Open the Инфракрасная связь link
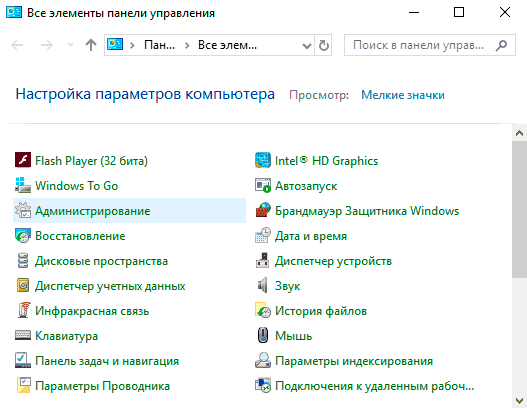 coord(92,311)
